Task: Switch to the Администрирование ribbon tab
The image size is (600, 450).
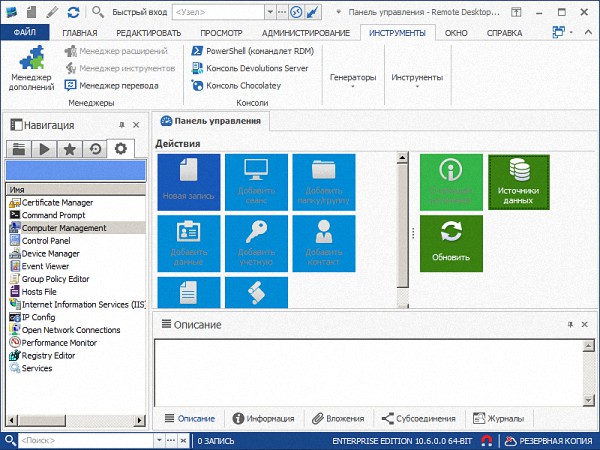Action: (299, 33)
